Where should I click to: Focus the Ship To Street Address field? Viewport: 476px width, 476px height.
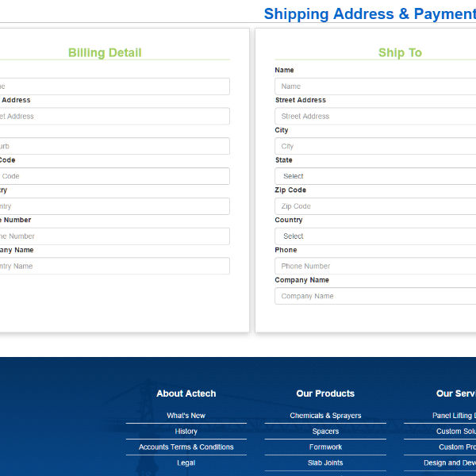tap(374, 116)
